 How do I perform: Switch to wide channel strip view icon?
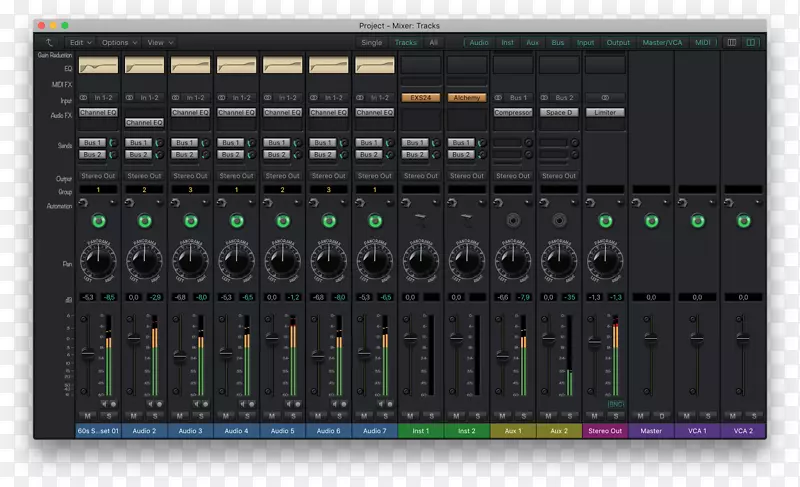click(752, 43)
